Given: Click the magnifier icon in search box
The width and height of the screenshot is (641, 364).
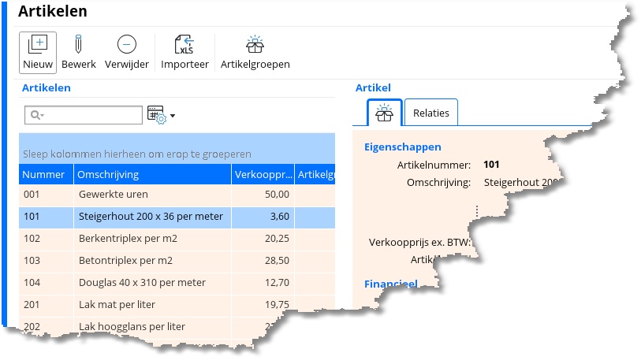Looking at the screenshot, I should click(36, 115).
